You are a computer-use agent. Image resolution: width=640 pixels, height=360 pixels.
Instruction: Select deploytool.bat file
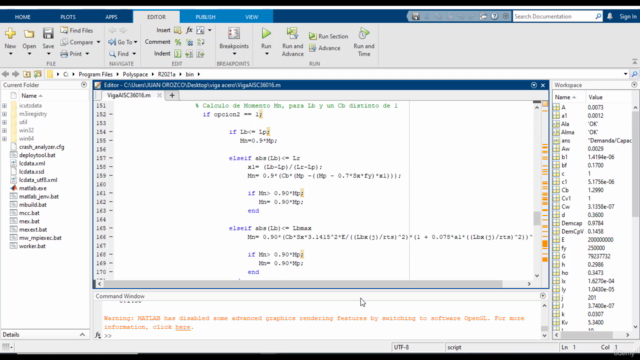coord(37,155)
